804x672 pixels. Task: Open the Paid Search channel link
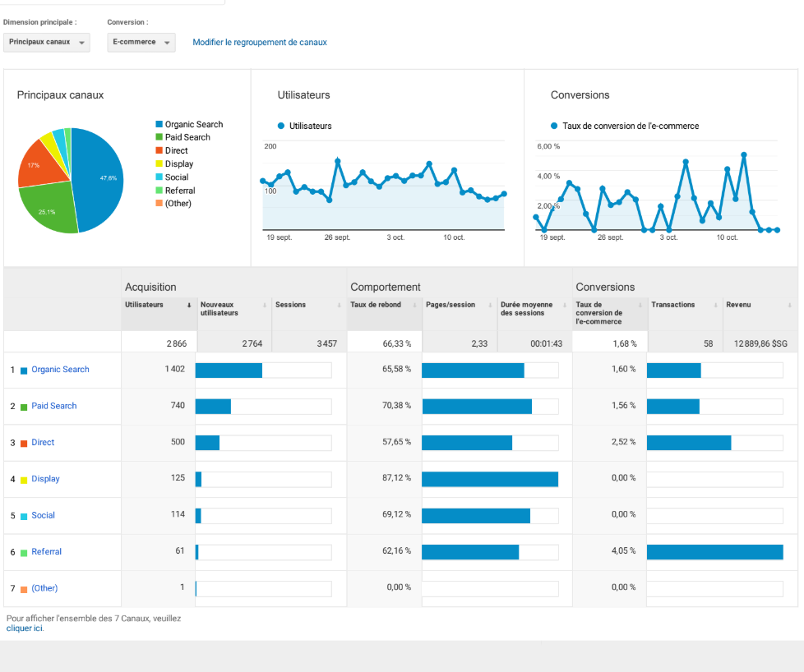[54, 406]
